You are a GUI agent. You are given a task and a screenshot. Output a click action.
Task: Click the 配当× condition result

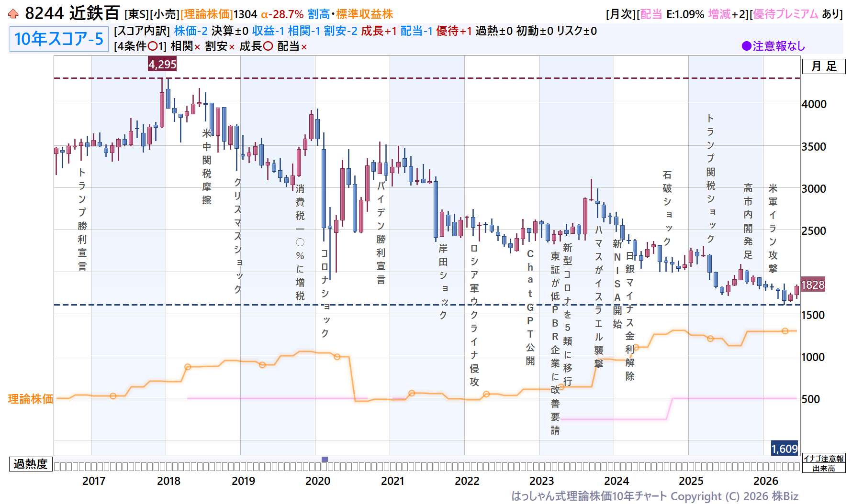point(292,46)
